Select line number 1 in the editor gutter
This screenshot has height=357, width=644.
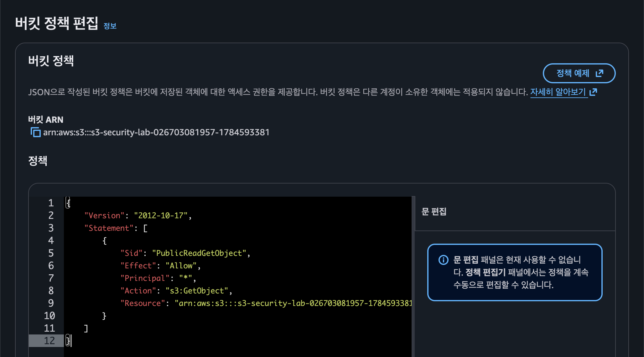point(51,203)
